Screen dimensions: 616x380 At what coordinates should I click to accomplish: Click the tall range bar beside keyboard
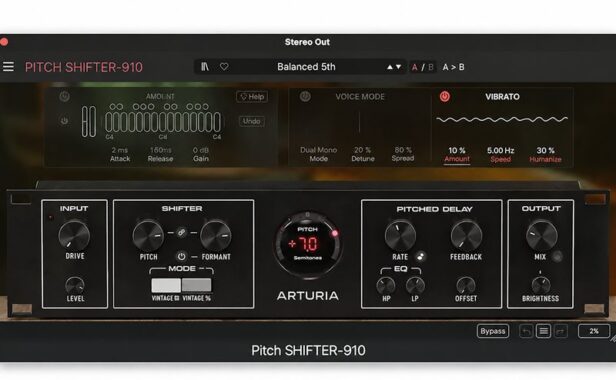click(x=88, y=121)
